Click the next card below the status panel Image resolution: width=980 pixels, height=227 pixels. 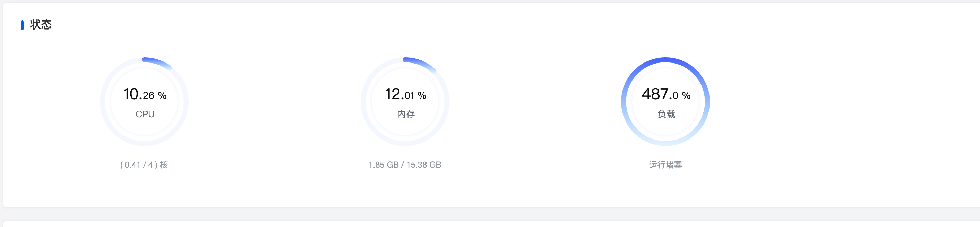coord(491,224)
